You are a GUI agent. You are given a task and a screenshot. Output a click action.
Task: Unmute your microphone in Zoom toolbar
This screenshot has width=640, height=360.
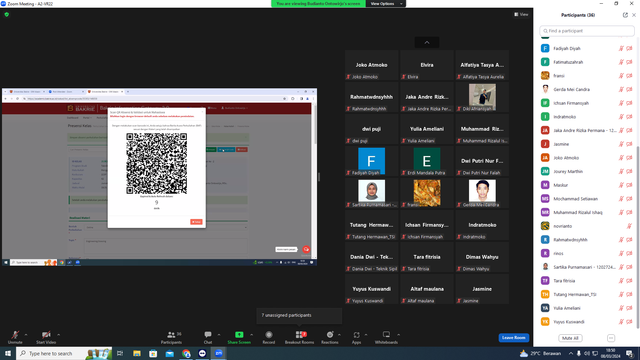(15, 337)
